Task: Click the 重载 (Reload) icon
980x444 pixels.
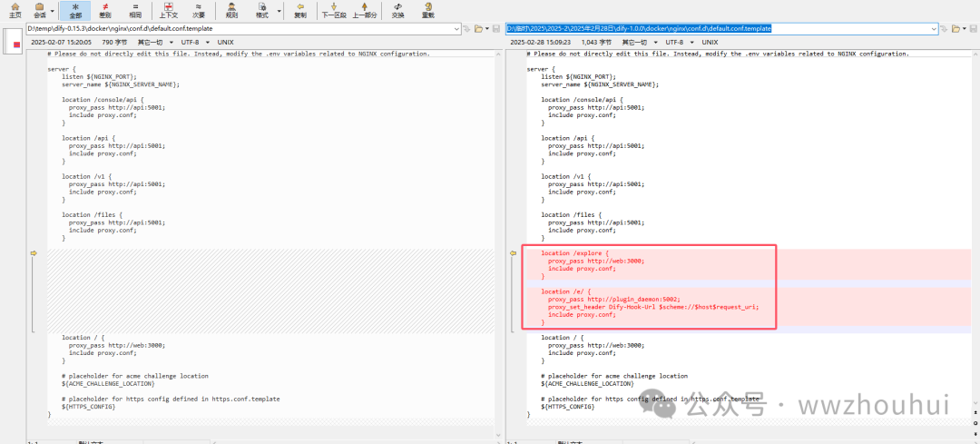Action: (428, 11)
